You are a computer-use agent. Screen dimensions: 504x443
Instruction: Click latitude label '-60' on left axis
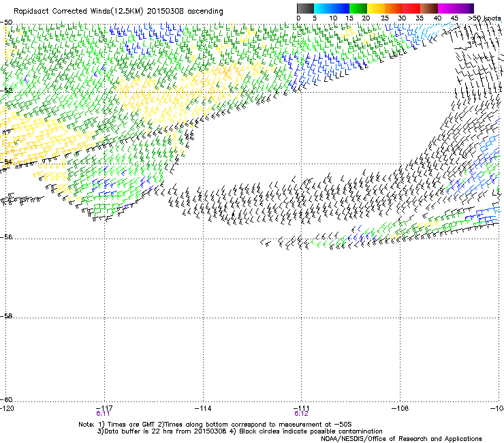point(6,399)
